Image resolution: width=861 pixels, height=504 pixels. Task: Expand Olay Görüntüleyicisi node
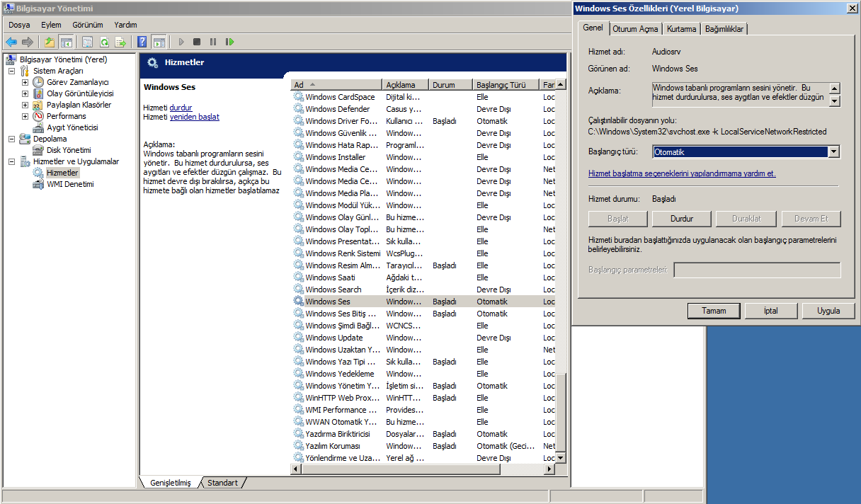[x=23, y=93]
